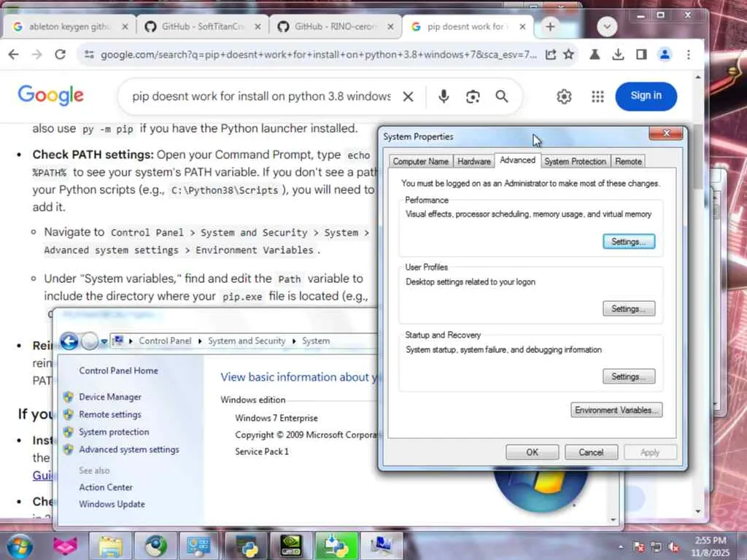Click the Sign in button

[x=646, y=96]
